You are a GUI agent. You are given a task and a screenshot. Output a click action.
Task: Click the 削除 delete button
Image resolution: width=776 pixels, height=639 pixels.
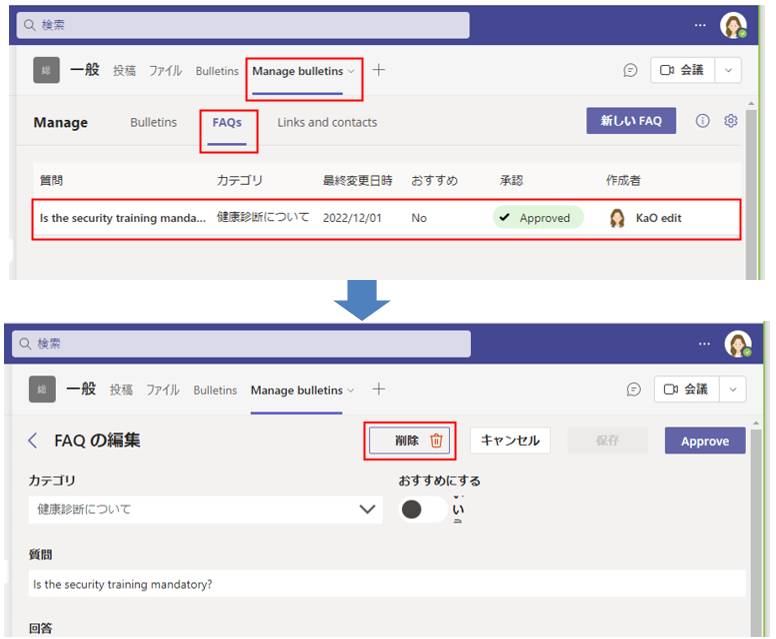pos(409,441)
